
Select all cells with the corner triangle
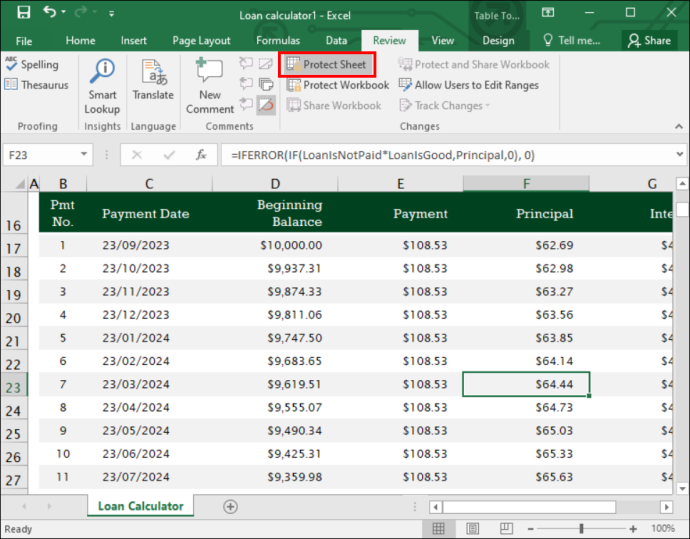20,183
